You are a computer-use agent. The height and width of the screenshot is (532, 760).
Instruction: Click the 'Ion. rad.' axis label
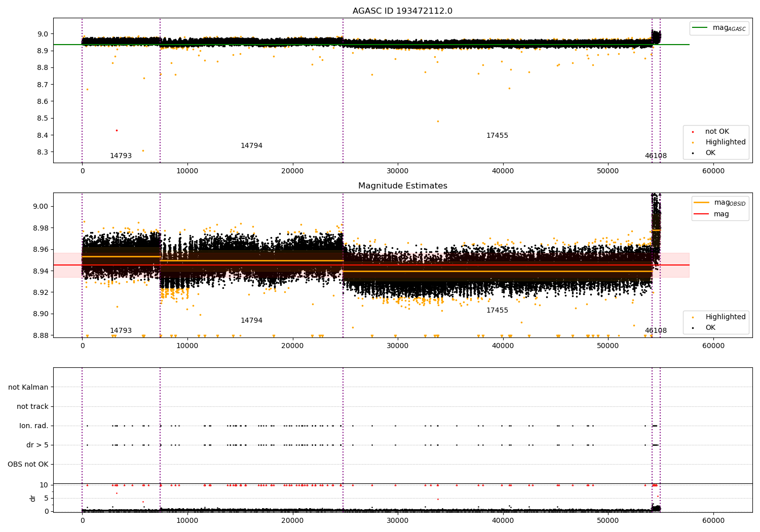[x=34, y=426]
